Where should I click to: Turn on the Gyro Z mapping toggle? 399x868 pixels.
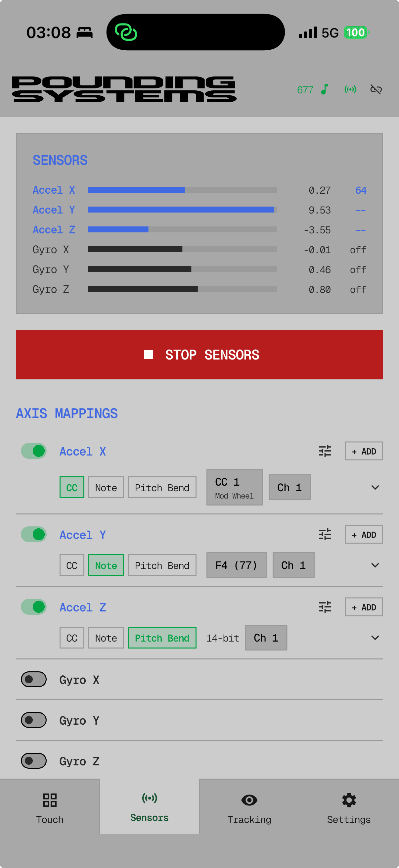(x=33, y=761)
